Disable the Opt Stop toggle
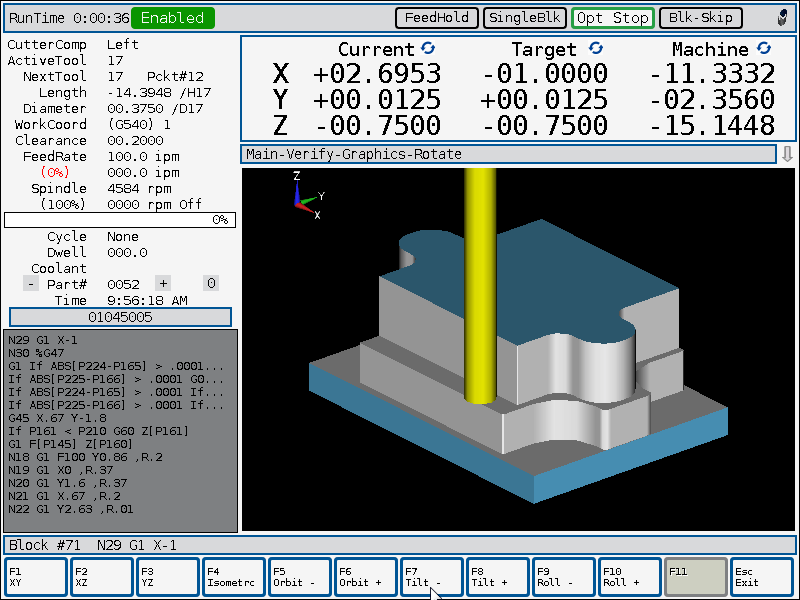 tap(613, 18)
